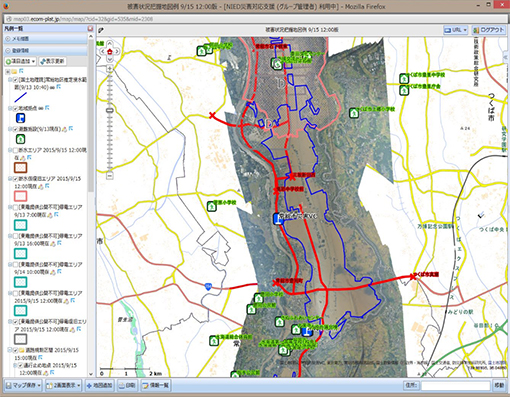Uncheck the 断水仮復旧エリア layer checkbox
Image resolution: width=510 pixels, height=397 pixels.
click(x=16, y=179)
